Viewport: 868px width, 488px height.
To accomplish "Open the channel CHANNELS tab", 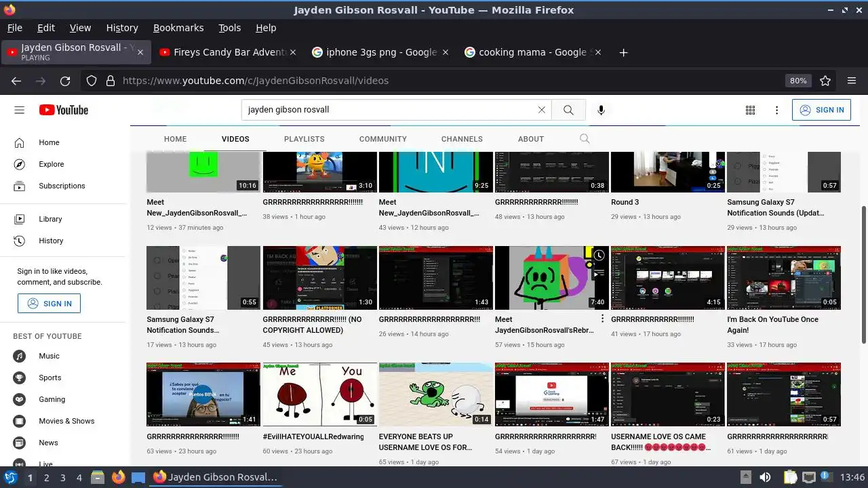I will pos(462,139).
